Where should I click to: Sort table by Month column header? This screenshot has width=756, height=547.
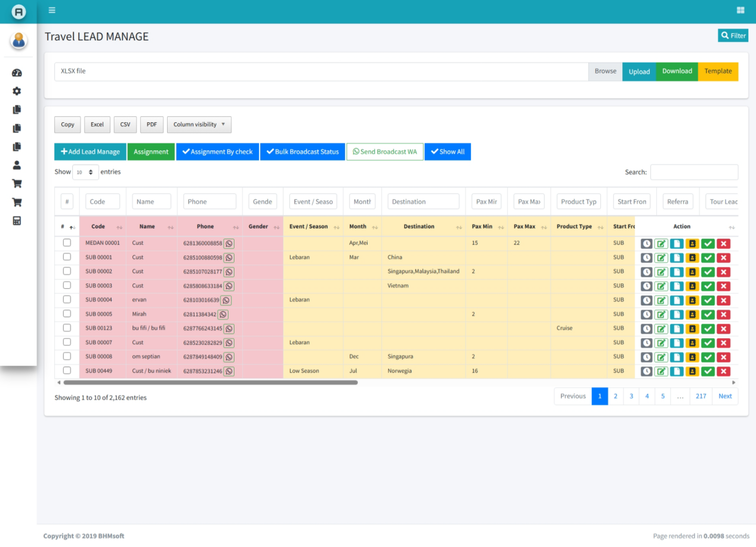click(x=362, y=227)
